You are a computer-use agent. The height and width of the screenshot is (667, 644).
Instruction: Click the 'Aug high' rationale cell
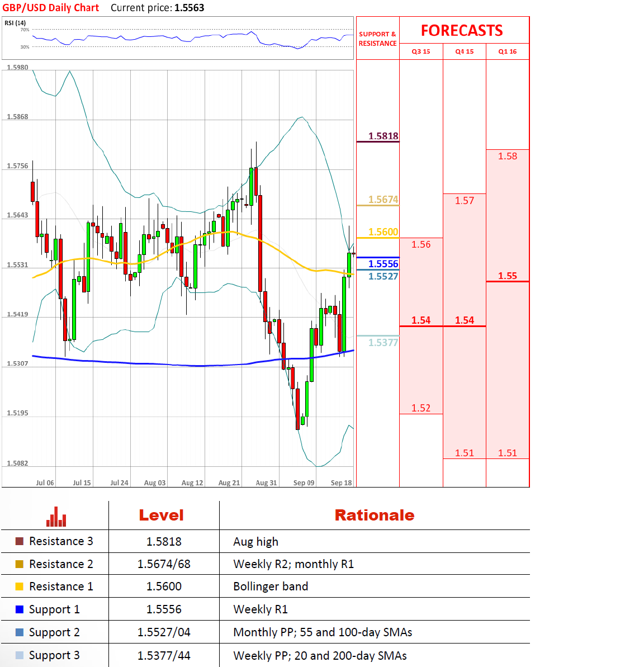click(x=255, y=542)
